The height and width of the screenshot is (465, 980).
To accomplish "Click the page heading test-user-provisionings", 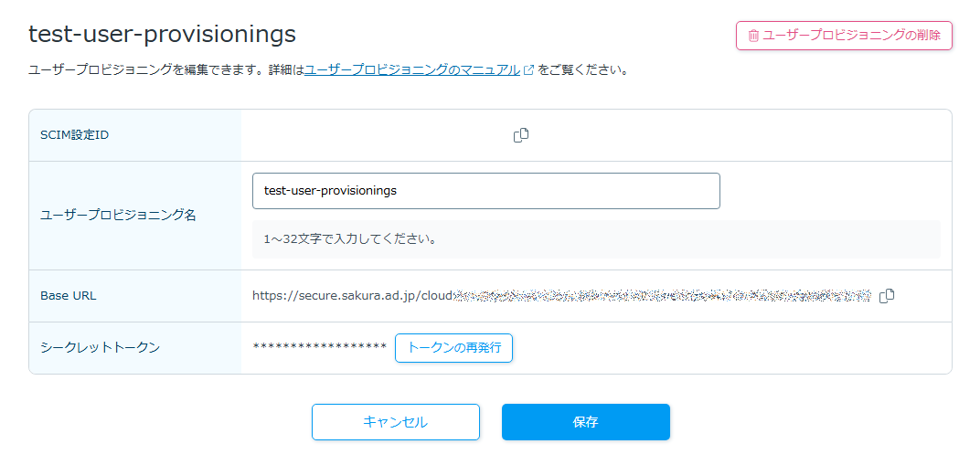I will coord(162,34).
